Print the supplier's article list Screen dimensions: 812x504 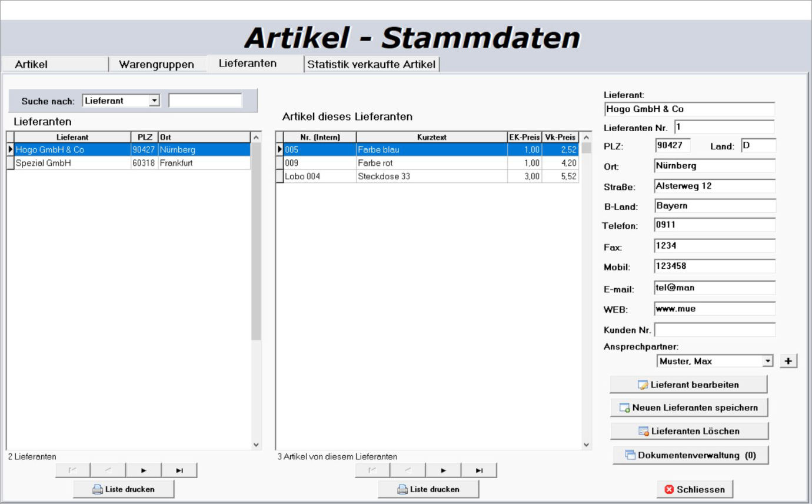point(428,489)
